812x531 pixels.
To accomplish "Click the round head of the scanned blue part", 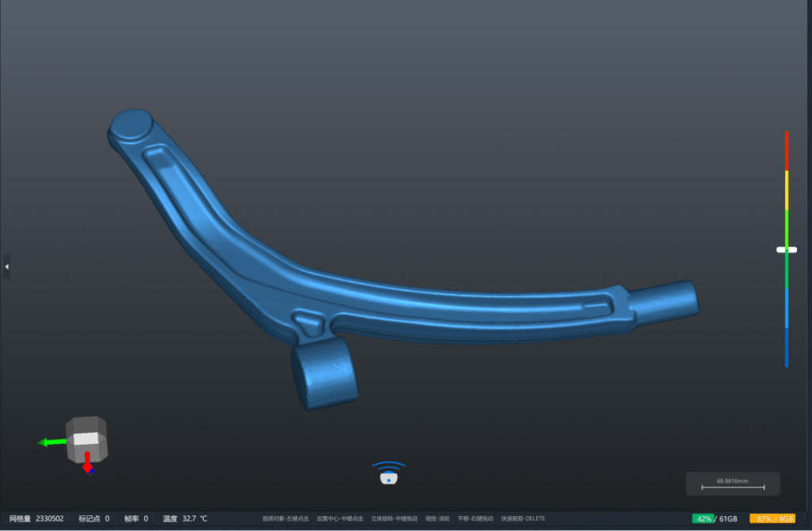I will [129, 125].
